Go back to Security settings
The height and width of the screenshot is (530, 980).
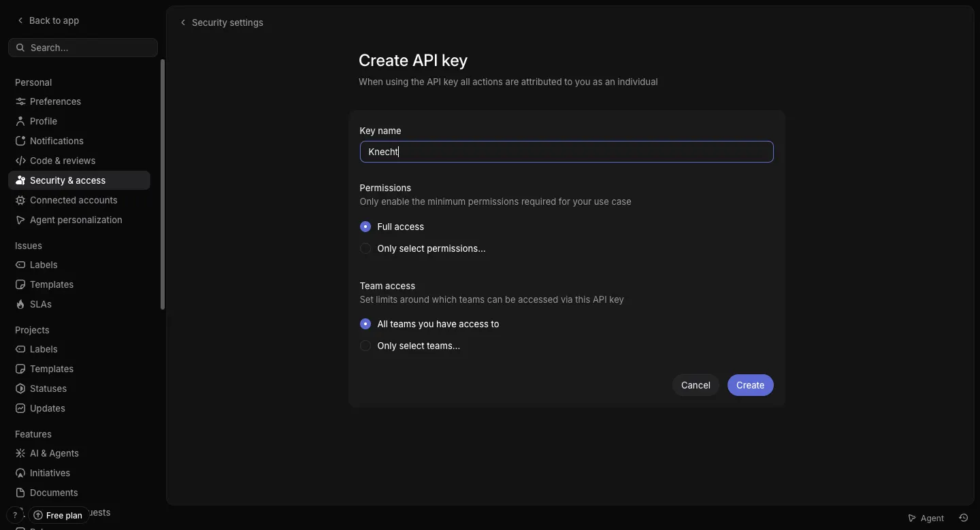pos(221,22)
